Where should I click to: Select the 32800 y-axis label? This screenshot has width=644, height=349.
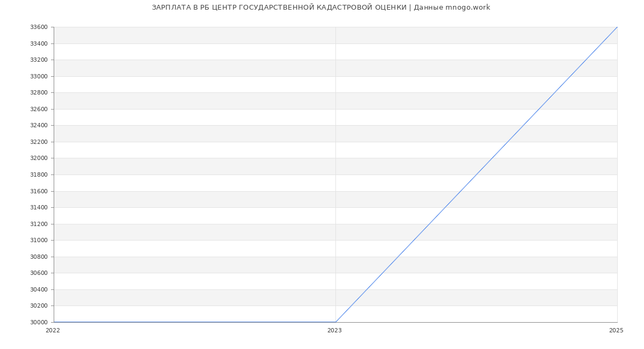(39, 93)
